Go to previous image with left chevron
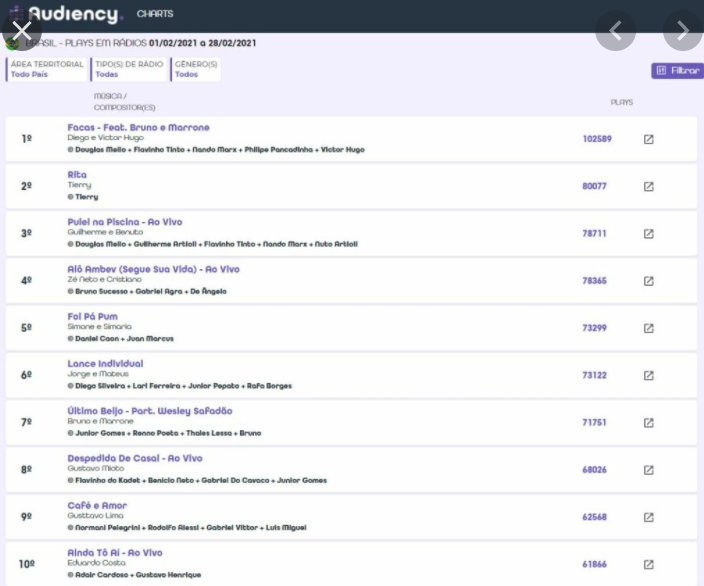The height and width of the screenshot is (586, 704). pos(616,31)
